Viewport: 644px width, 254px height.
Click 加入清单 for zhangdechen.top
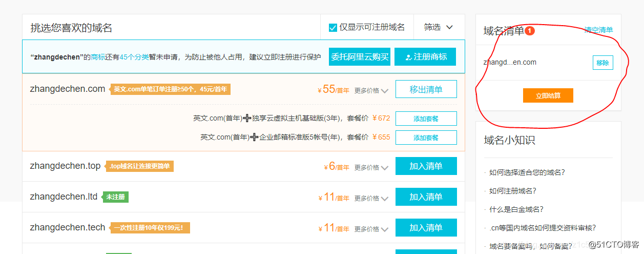pyautogui.click(x=426, y=166)
